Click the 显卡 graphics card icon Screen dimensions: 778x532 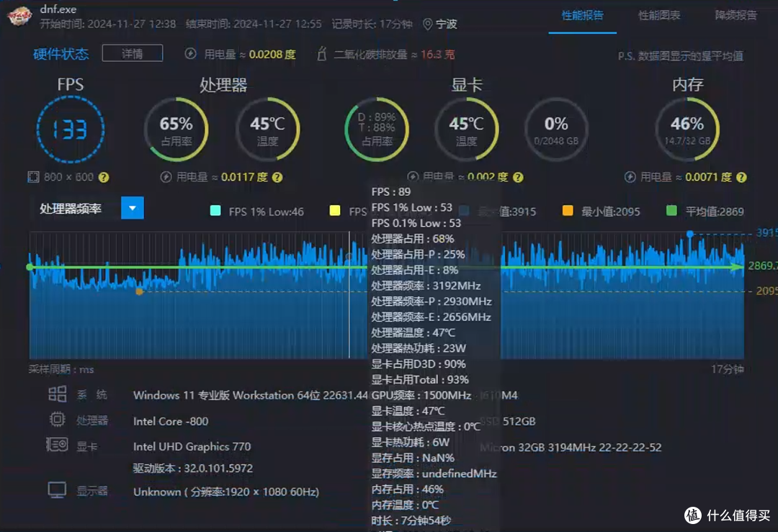point(57,445)
